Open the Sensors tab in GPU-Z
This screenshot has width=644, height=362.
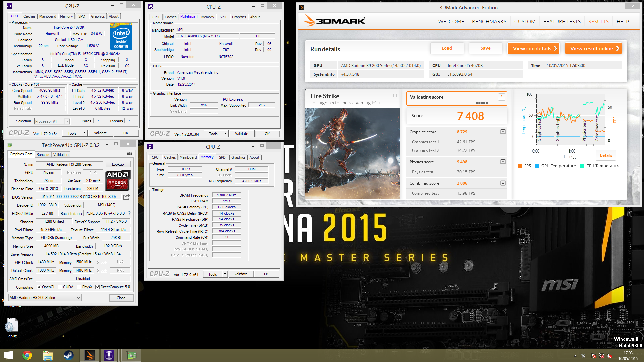pyautogui.click(x=43, y=155)
